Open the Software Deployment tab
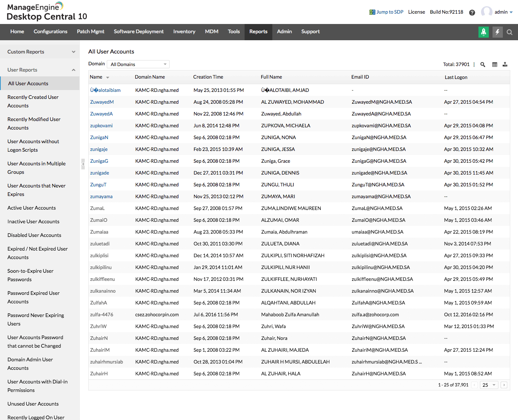The height and width of the screenshot is (420, 518). tap(139, 32)
